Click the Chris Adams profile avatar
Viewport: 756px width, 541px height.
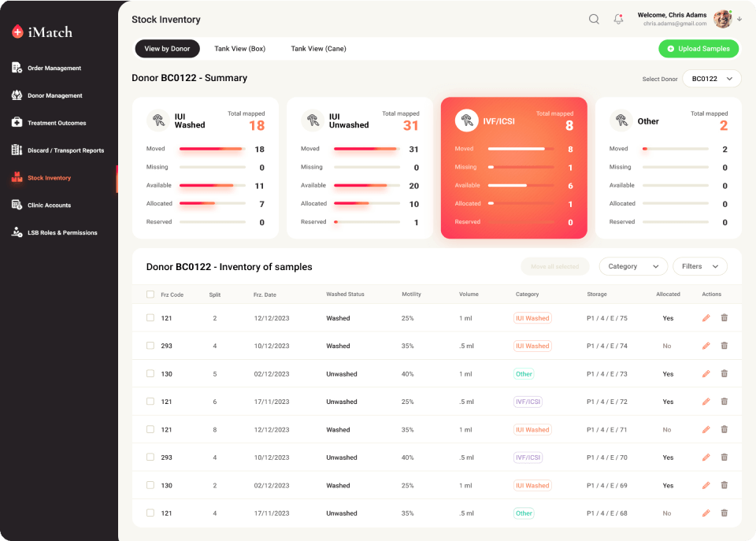[x=723, y=19]
